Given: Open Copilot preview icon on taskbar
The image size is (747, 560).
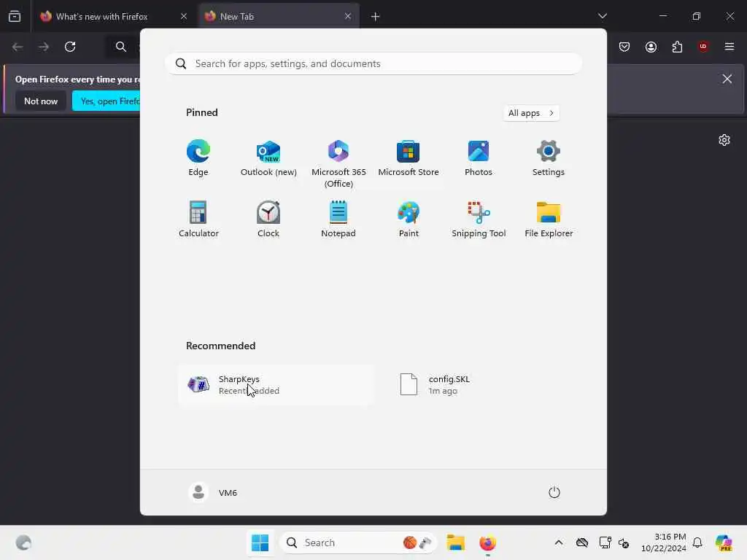Looking at the screenshot, I should click(724, 542).
